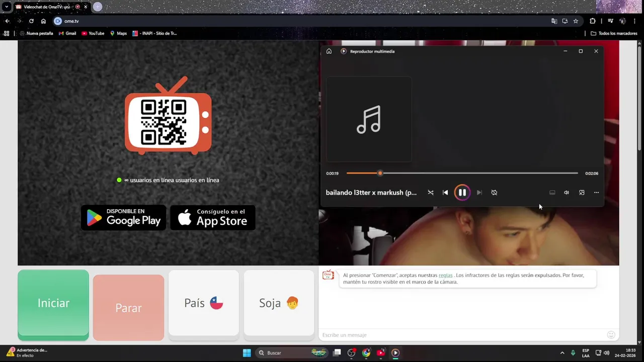Open the media player more options menu

pyautogui.click(x=596, y=193)
